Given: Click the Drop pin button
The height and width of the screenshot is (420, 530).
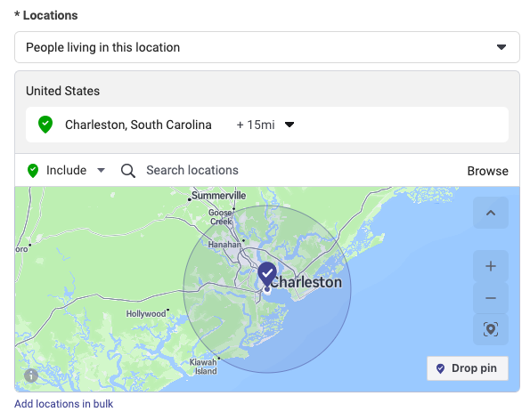Looking at the screenshot, I should click(x=468, y=368).
